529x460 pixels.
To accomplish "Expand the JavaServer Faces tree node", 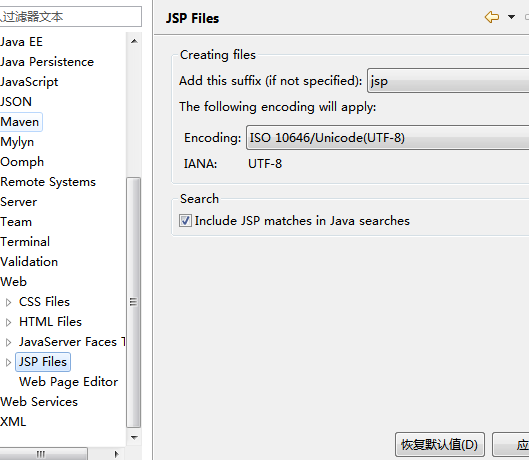I will (8, 342).
